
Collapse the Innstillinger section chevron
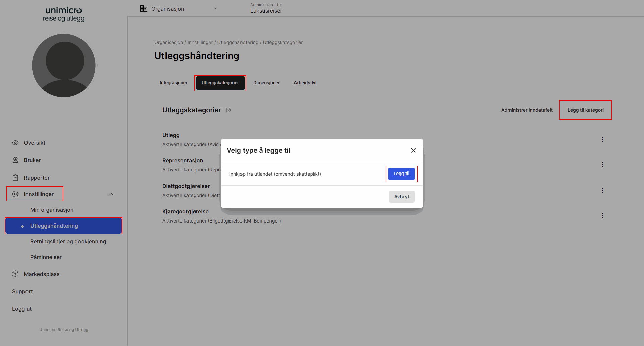coord(111,194)
